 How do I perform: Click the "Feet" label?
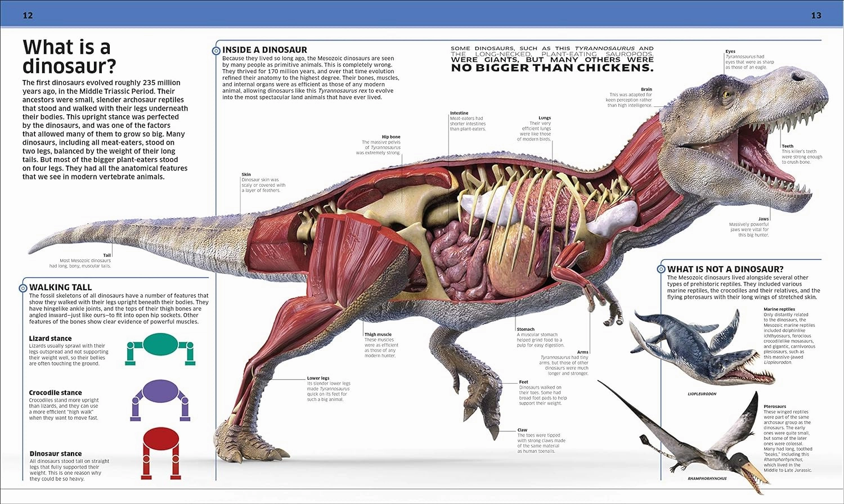click(523, 382)
